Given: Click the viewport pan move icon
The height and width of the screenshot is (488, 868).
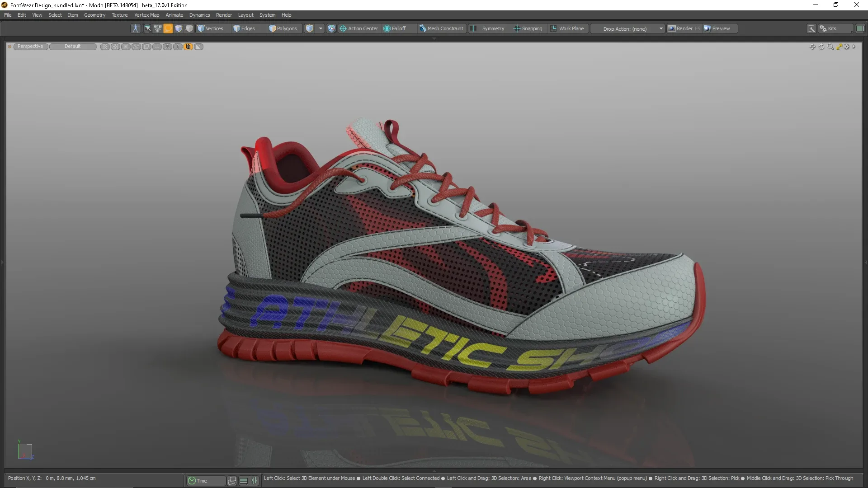Looking at the screenshot, I should pos(812,47).
